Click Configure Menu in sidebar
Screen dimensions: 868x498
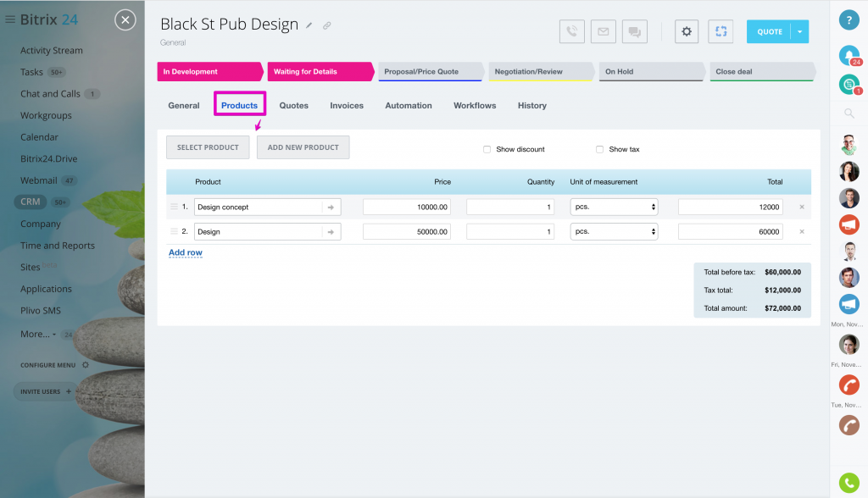48,365
